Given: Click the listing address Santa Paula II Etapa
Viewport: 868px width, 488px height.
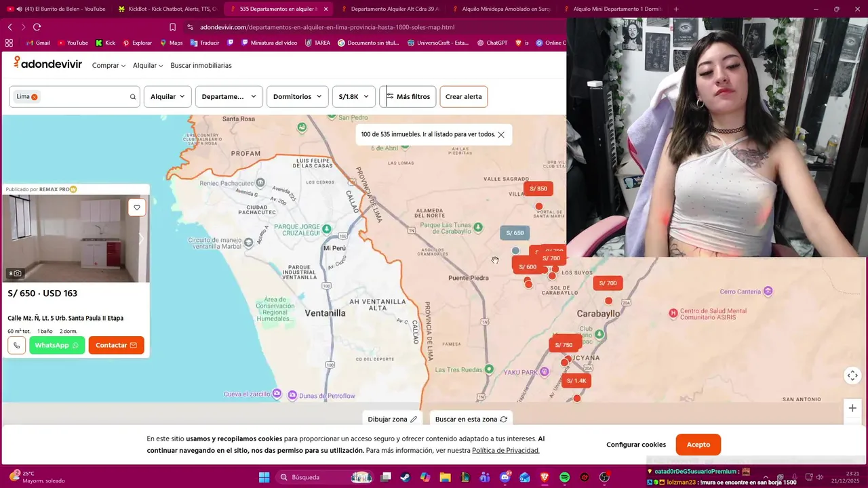Looking at the screenshot, I should coord(66,318).
